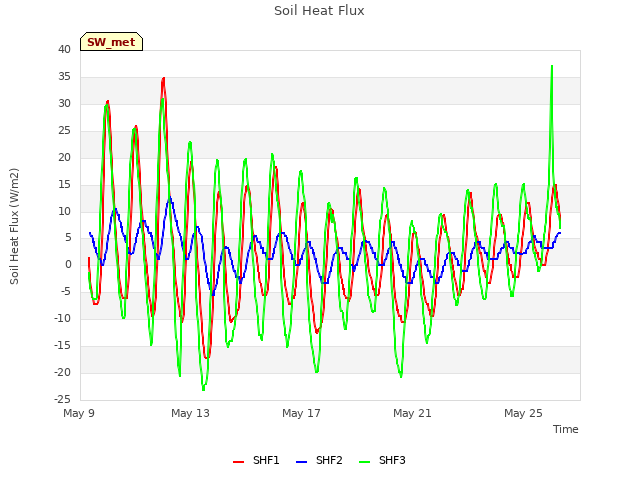Viewport: 640px width, 480px height.
Task: Click the -15 y-axis tick label
Action: (x=62, y=345)
